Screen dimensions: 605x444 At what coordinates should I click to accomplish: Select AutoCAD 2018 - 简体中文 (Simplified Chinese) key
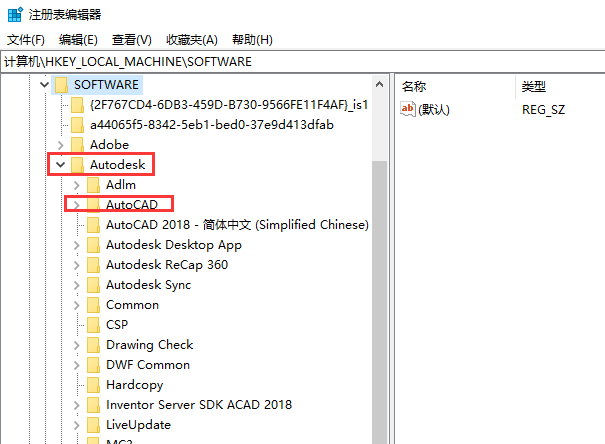coord(237,225)
